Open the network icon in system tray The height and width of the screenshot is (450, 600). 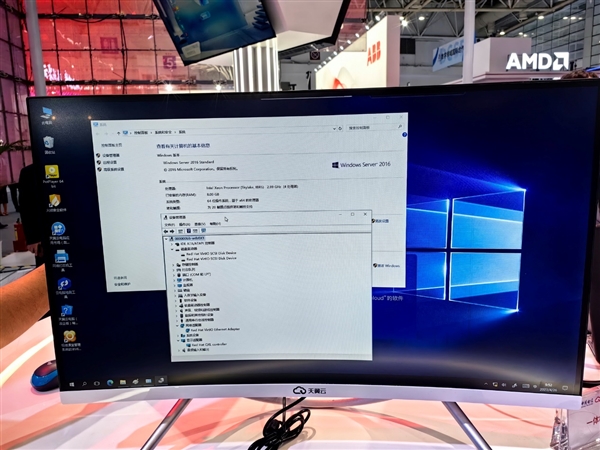click(495, 384)
